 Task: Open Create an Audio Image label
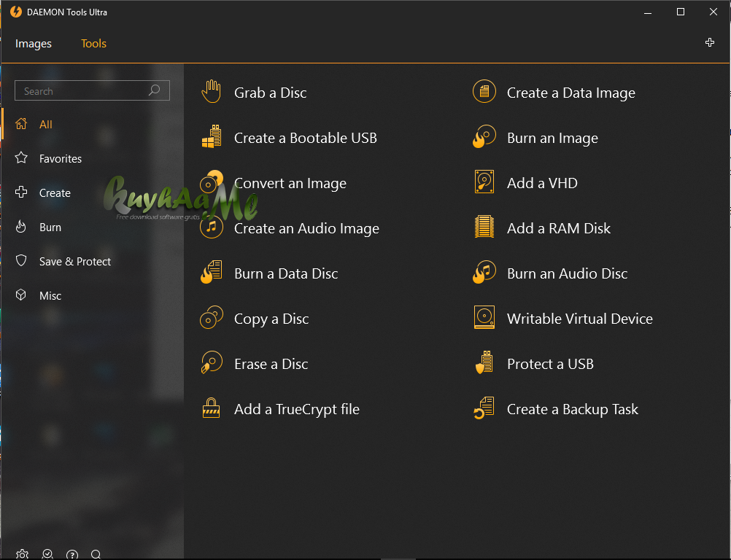[306, 227]
